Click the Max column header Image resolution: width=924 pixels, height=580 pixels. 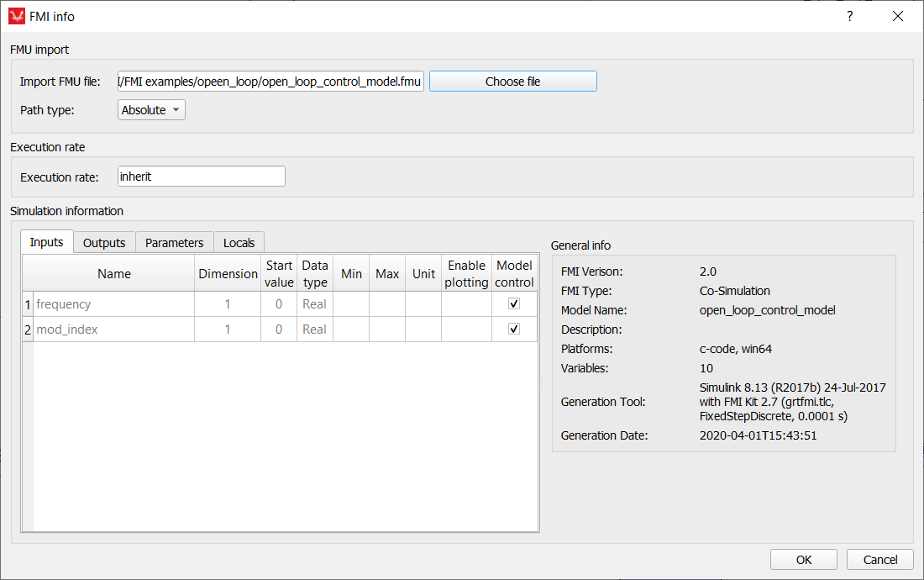click(387, 273)
